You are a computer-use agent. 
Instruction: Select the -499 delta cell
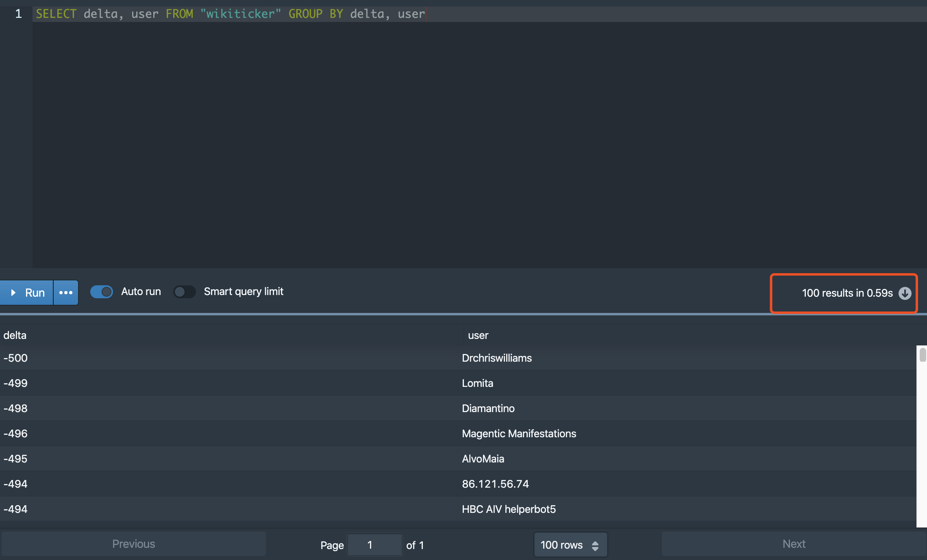[x=15, y=383]
